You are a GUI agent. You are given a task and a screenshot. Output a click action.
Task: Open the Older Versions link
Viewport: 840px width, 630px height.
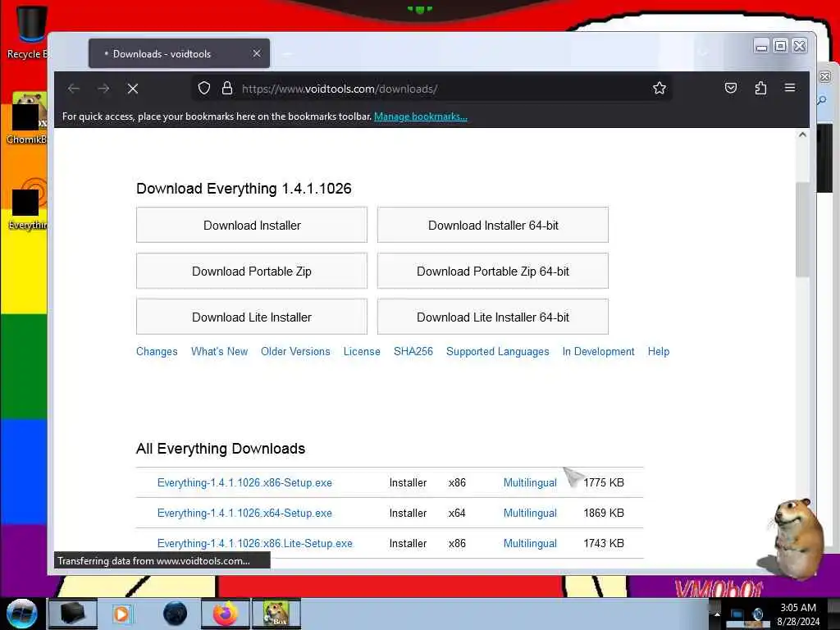click(x=295, y=351)
